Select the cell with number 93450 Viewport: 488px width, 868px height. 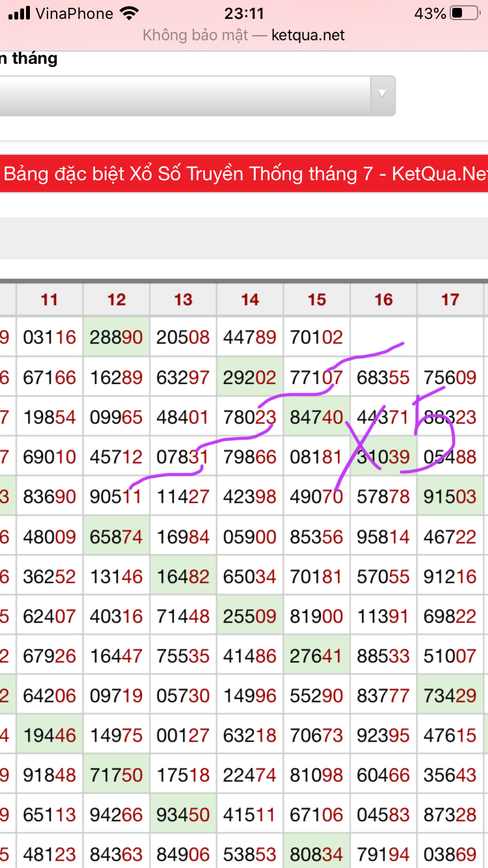tap(183, 815)
